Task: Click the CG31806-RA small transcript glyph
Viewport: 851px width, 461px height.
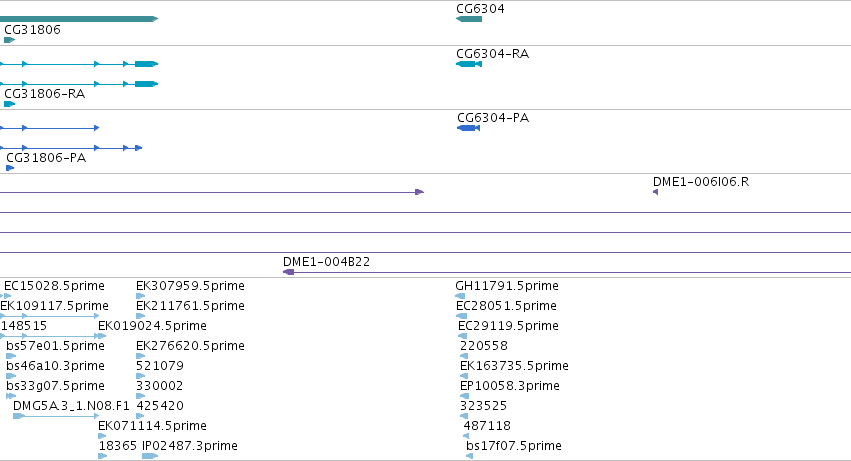Action: pyautogui.click(x=9, y=104)
